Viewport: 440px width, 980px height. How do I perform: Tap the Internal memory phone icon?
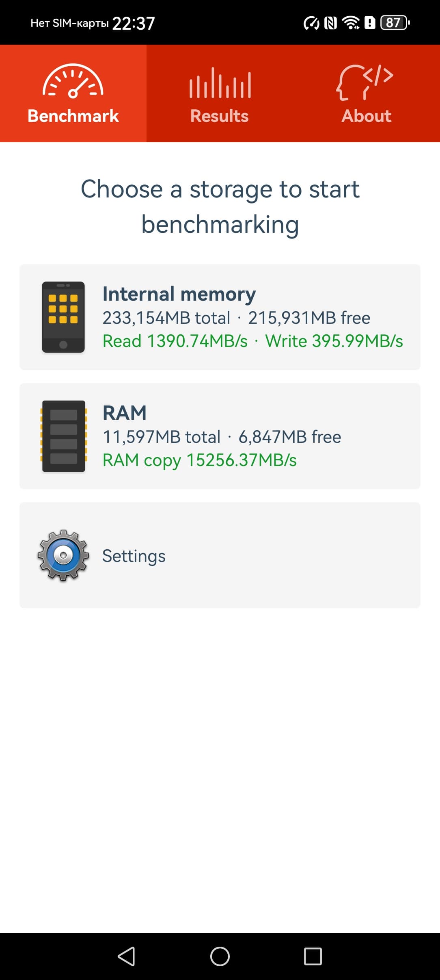63,317
